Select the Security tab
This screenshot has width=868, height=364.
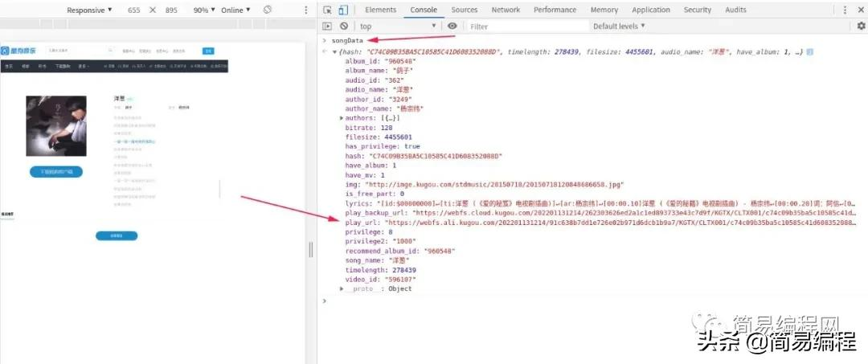(698, 10)
